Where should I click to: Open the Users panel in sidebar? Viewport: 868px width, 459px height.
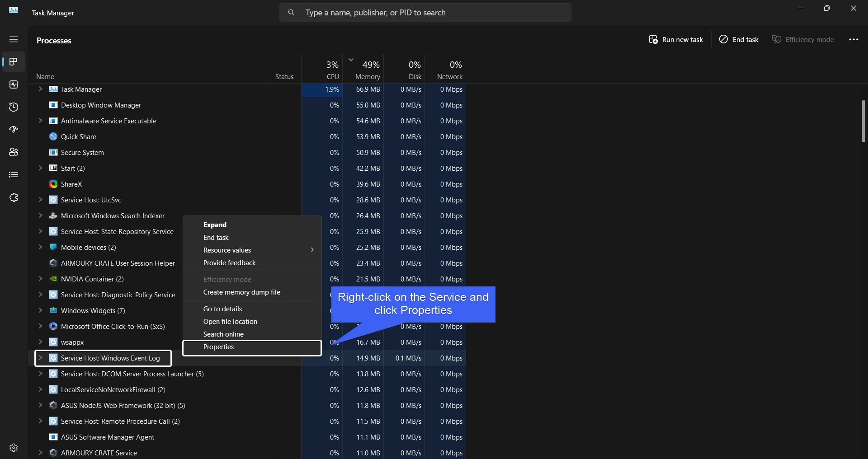(14, 152)
